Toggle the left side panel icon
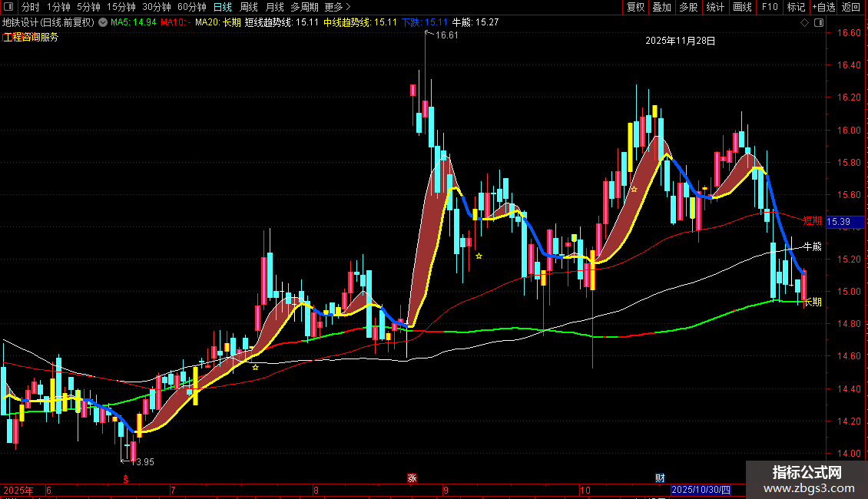 [x=8, y=7]
